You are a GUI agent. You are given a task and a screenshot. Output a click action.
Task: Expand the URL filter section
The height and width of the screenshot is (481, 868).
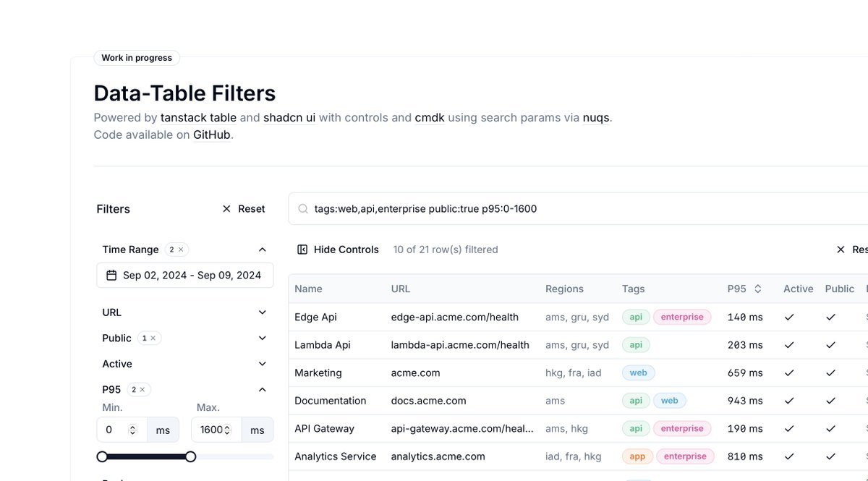coord(262,312)
